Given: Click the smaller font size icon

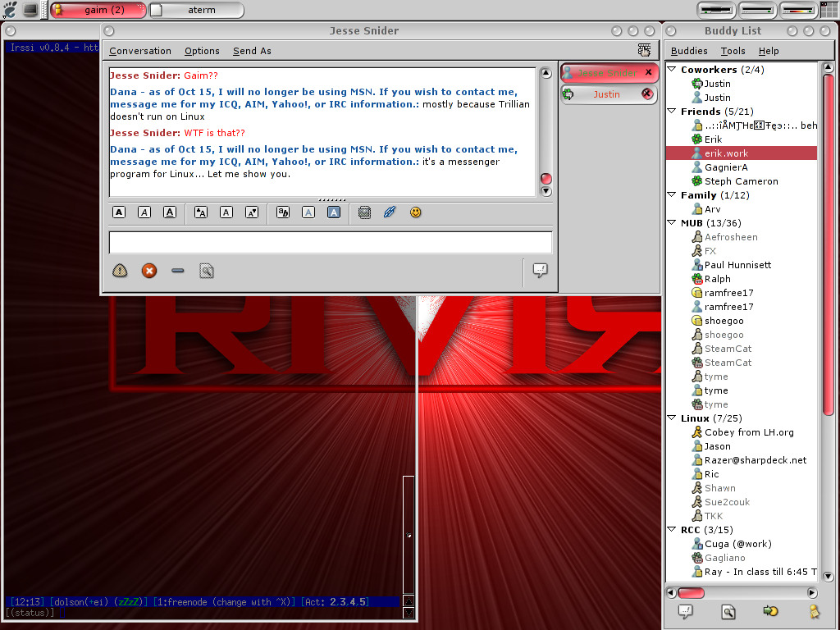Looking at the screenshot, I should click(252, 212).
